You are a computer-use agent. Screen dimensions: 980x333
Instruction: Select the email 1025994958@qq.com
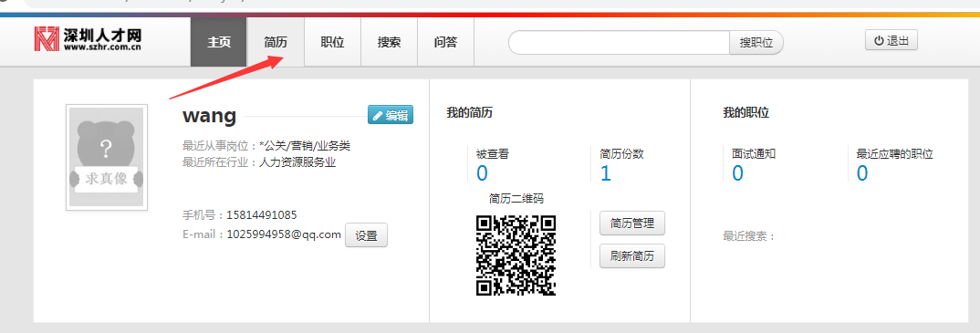[284, 234]
